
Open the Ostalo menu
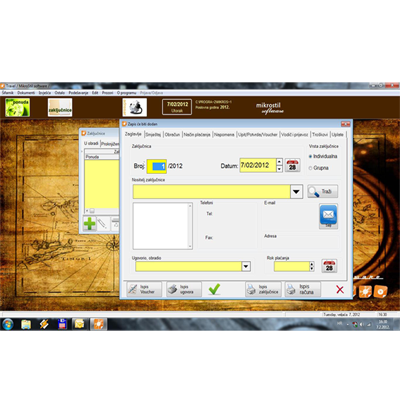(60, 93)
